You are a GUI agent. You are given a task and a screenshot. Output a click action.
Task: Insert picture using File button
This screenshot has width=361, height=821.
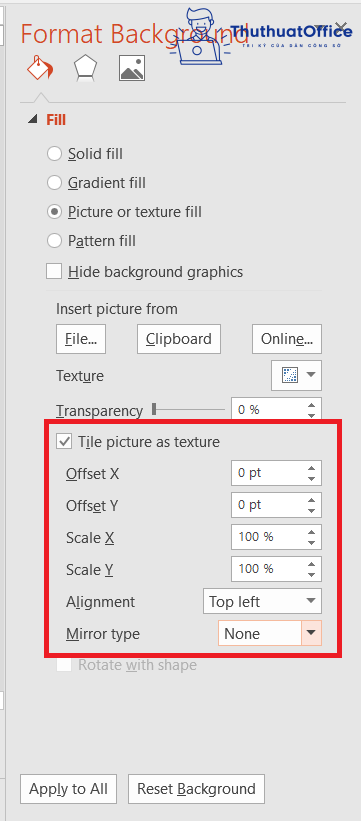(x=81, y=339)
